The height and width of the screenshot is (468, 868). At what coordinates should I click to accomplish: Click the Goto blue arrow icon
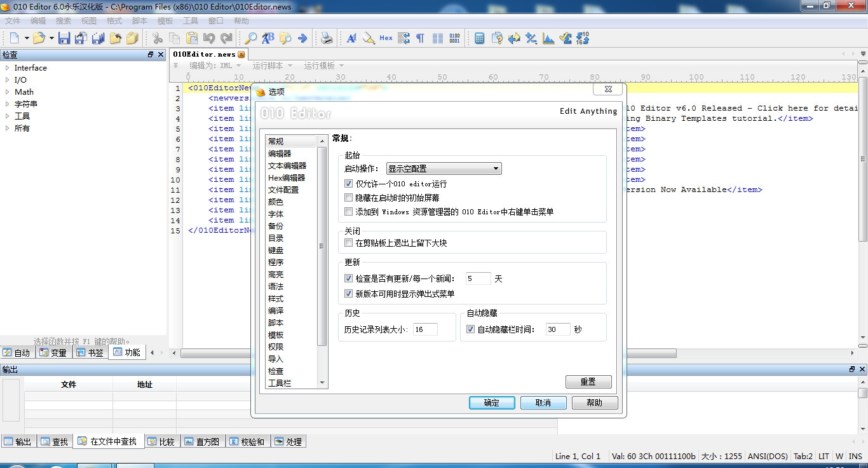(302, 38)
